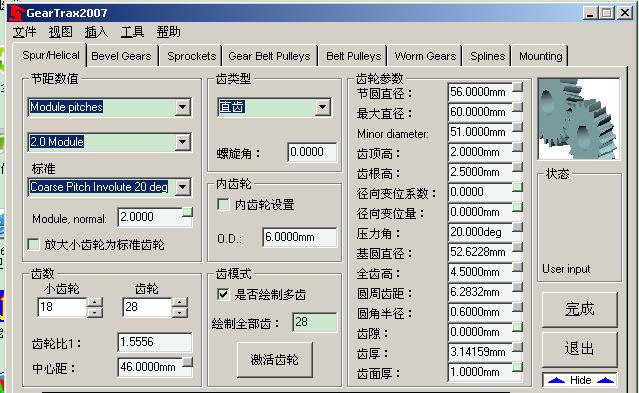Toggle the green square beside 径向变位系数 value
Viewport: 639px width, 393px height.
click(518, 187)
